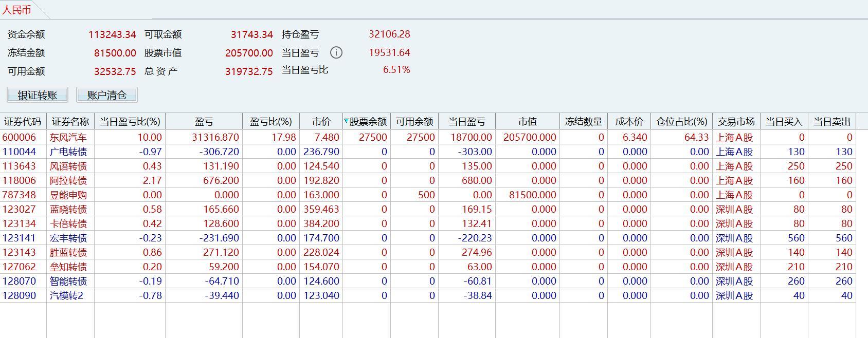Click the 银证转账 button

tap(38, 95)
